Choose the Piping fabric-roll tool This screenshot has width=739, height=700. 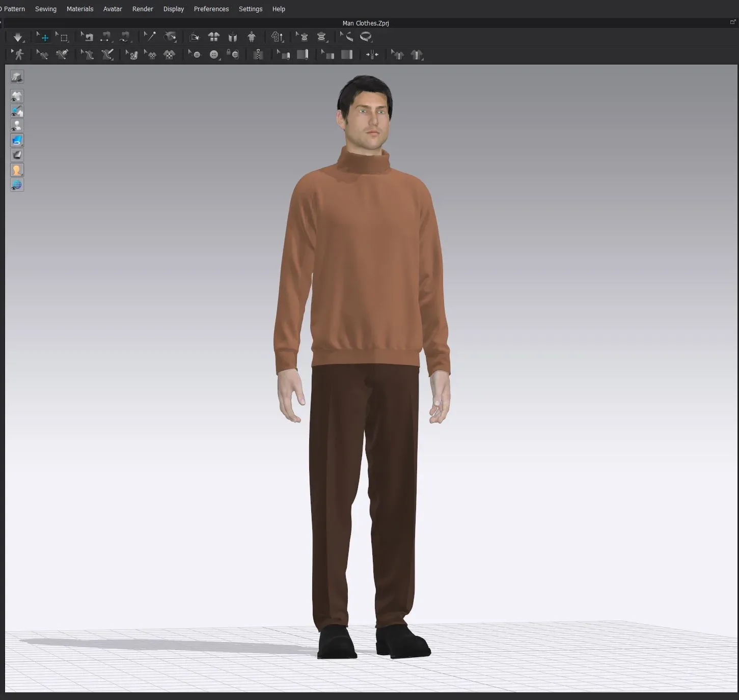tap(303, 54)
